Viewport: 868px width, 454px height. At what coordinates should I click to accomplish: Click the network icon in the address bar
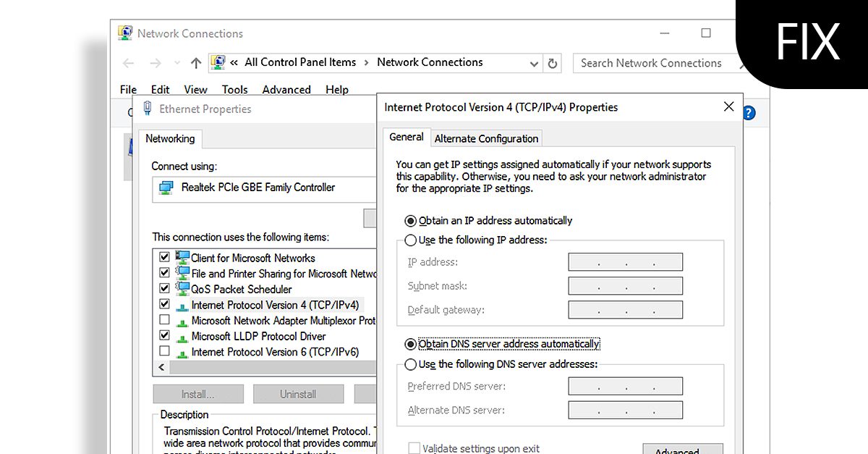[x=218, y=62]
